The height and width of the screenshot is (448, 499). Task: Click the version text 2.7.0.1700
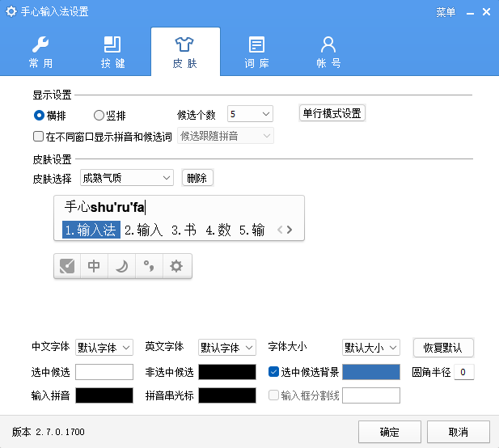point(60,432)
